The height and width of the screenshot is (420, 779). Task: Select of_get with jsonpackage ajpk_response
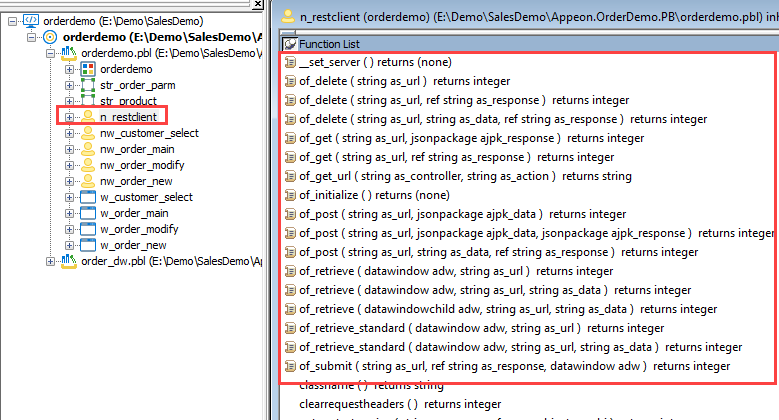pyautogui.click(x=471, y=138)
